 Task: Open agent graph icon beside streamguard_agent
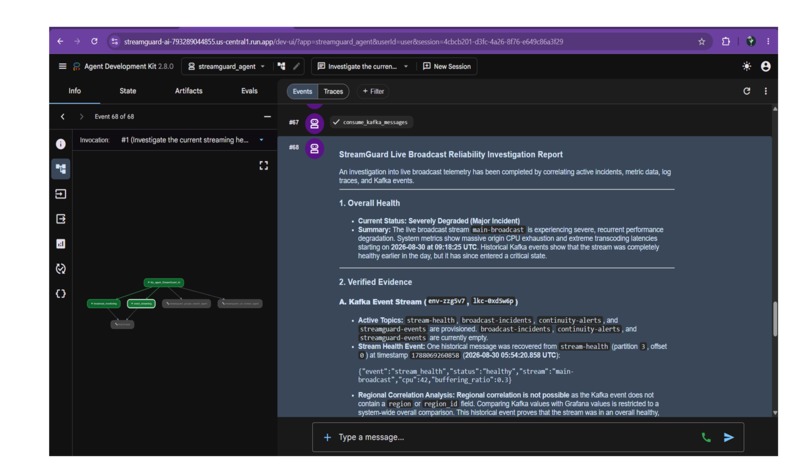281,66
